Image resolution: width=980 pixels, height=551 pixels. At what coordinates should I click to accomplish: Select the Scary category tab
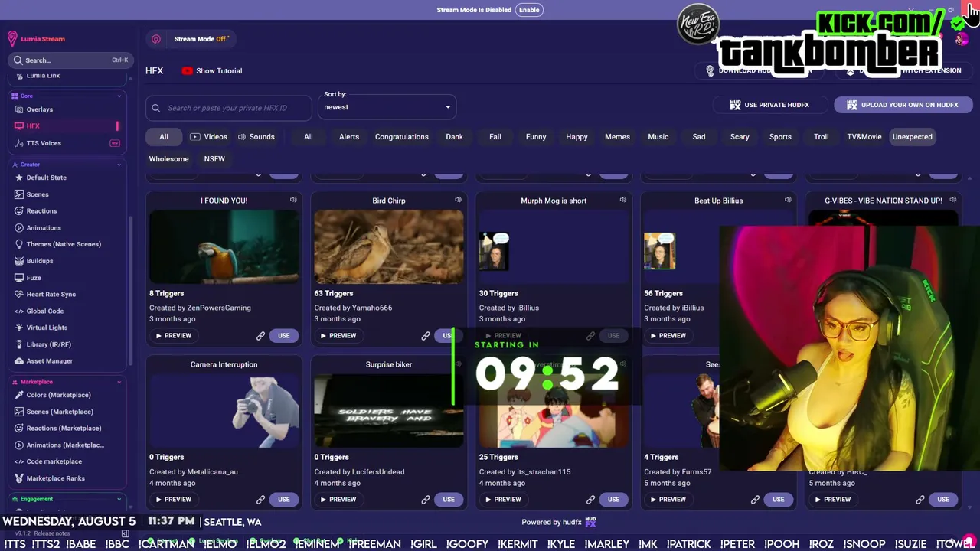click(x=740, y=137)
